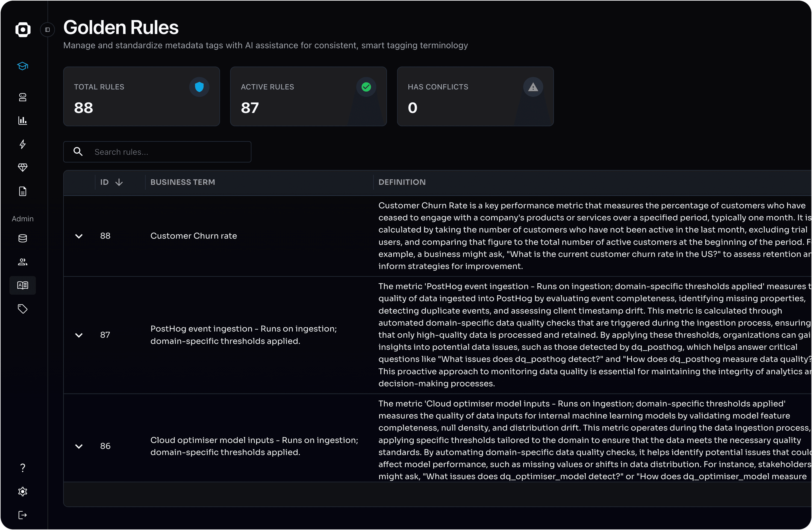Viewport: 812px width, 530px height.
Task: Open the diamond gem sidebar icon
Action: click(23, 167)
